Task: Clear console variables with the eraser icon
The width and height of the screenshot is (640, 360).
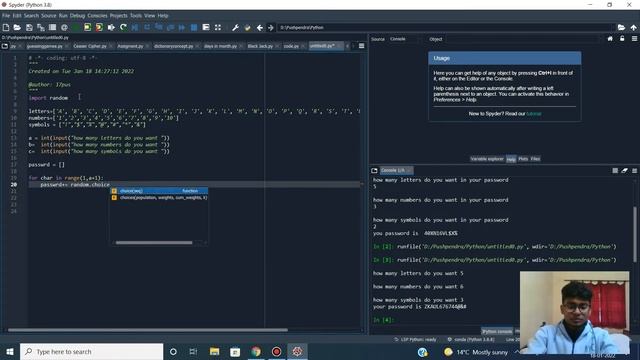Action: pyautogui.click(x=624, y=171)
